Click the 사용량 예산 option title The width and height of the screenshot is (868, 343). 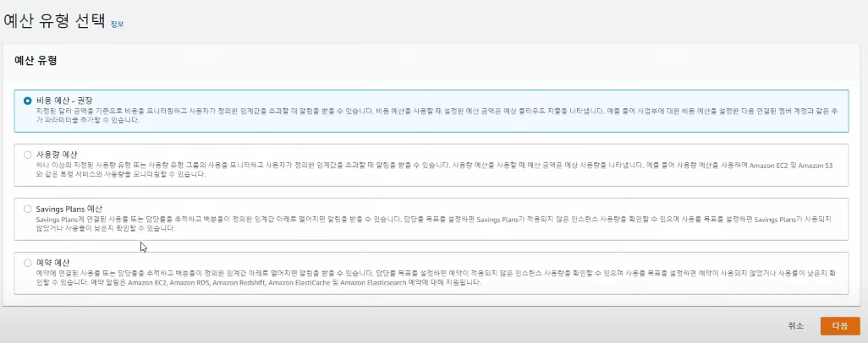pyautogui.click(x=57, y=155)
